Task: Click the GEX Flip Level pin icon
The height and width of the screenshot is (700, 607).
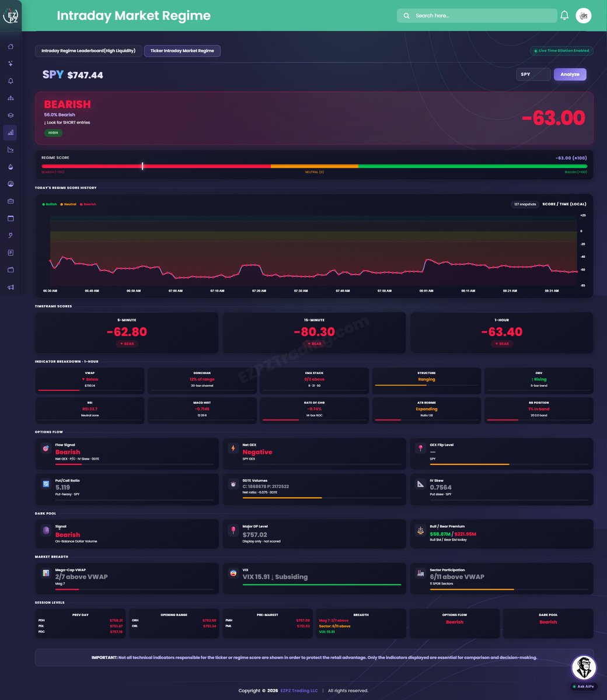Action: [x=420, y=449]
